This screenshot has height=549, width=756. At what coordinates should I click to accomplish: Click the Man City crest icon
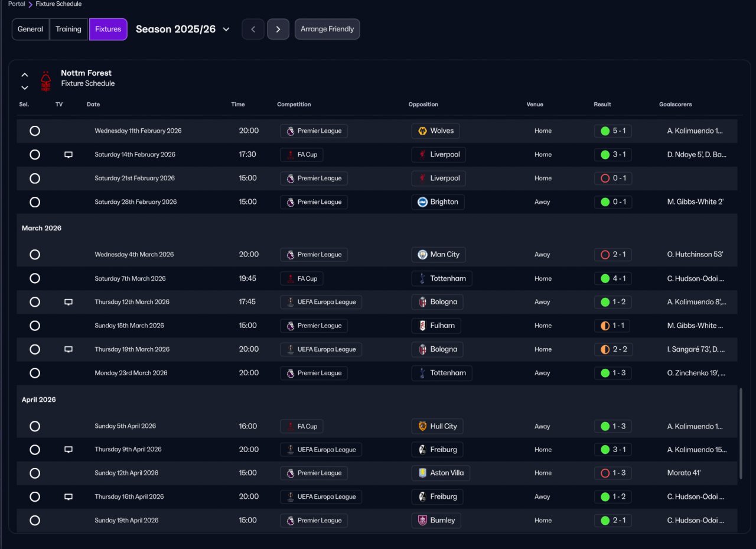point(422,255)
